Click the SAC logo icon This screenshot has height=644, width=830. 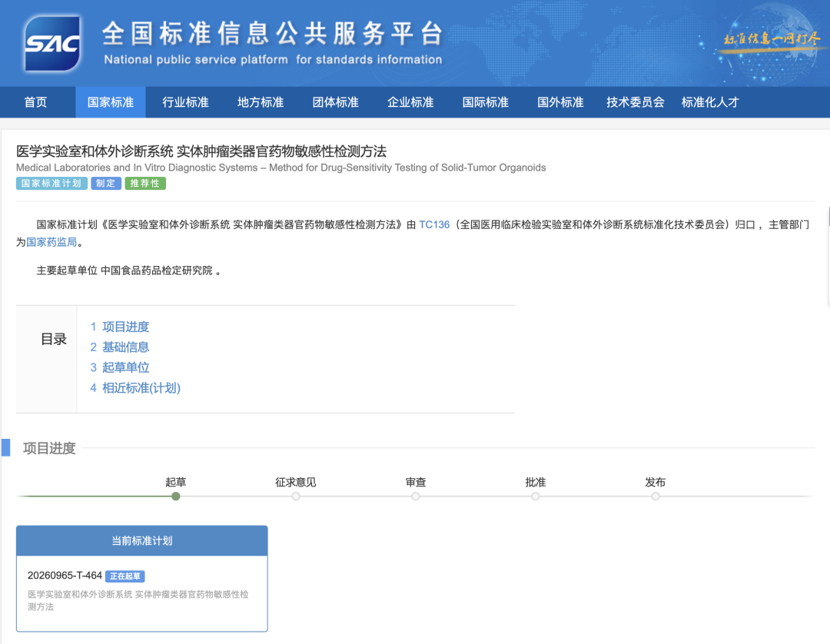pos(52,43)
